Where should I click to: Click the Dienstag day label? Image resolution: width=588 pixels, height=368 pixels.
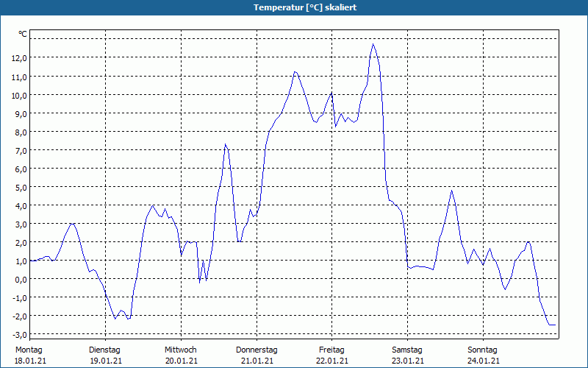pos(104,350)
